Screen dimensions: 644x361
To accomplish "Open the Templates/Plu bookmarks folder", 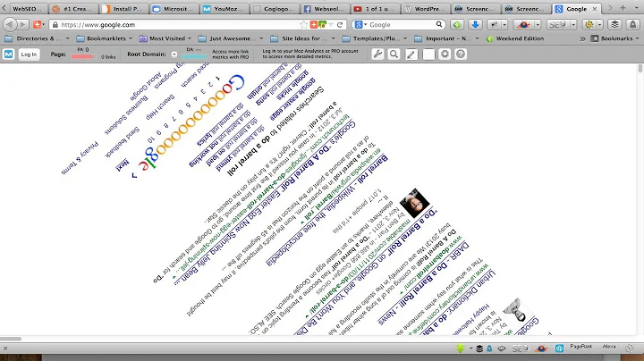I will 375,38.
